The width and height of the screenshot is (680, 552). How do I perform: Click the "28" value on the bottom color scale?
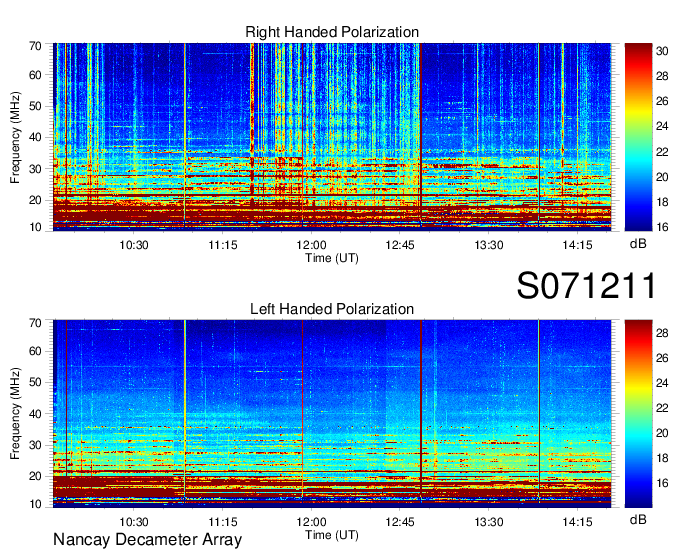click(662, 333)
